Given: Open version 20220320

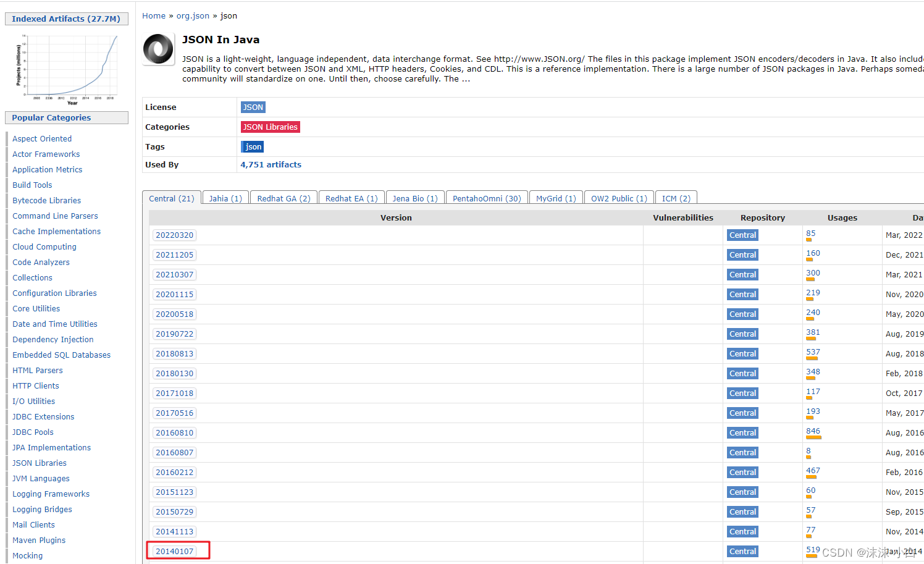Looking at the screenshot, I should click(175, 235).
